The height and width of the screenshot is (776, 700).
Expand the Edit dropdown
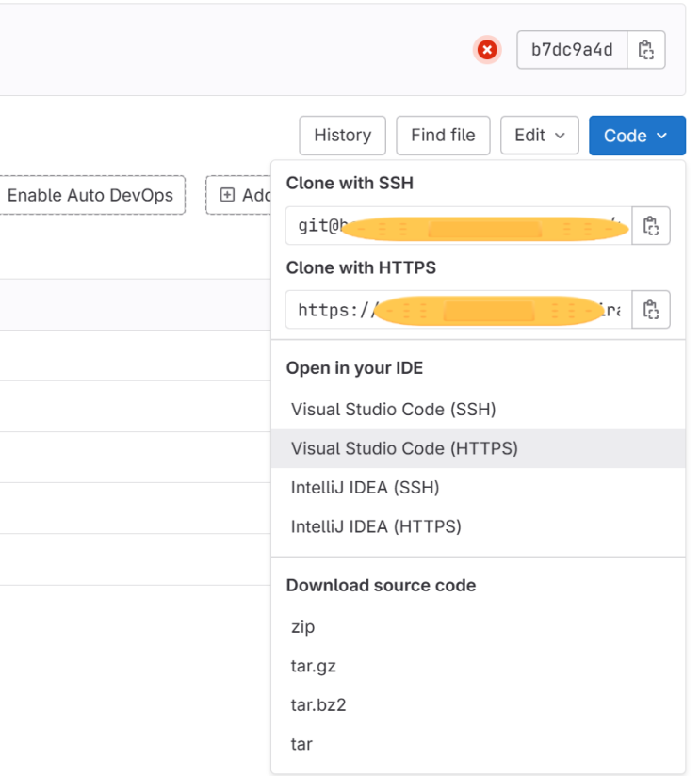(540, 136)
